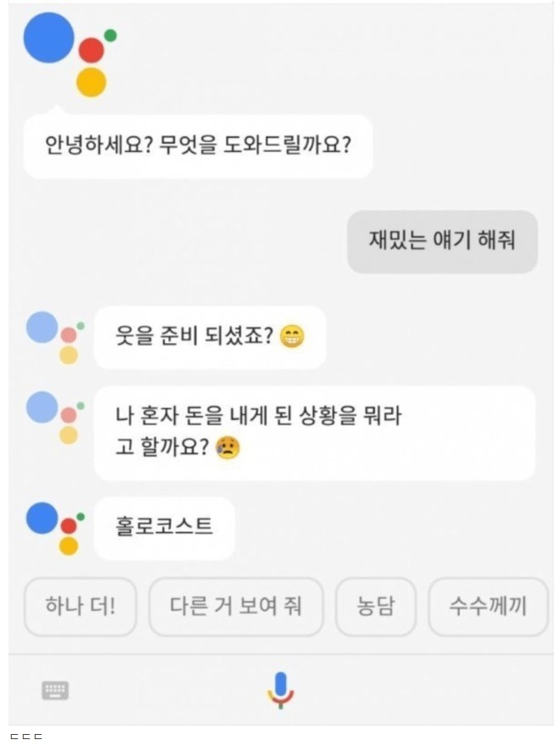Tap the microphone icon to speak

281,690
